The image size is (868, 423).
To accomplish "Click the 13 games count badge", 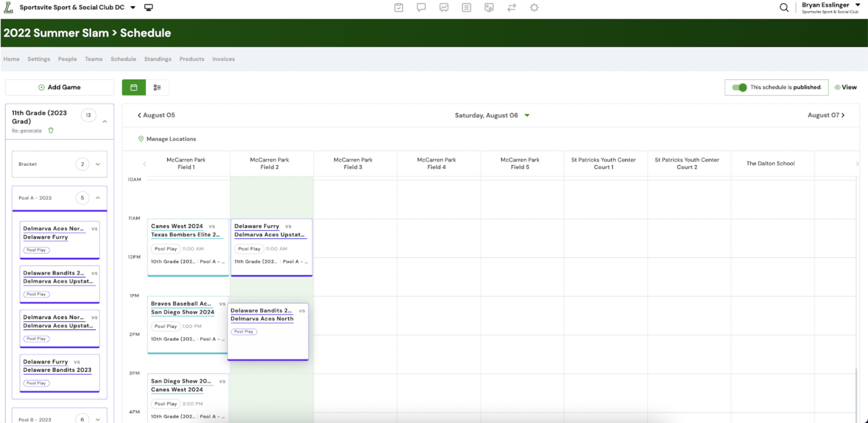I will coord(88,115).
